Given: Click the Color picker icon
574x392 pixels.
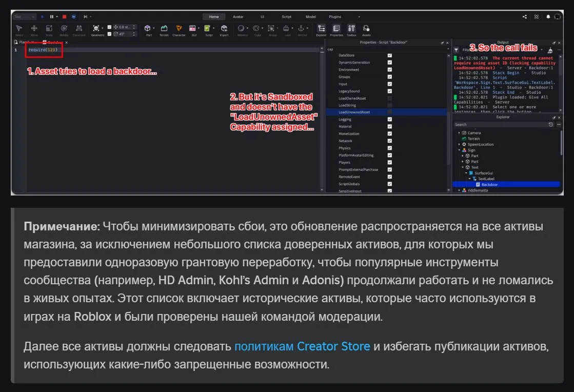Looking at the screenshot, I should (256, 29).
